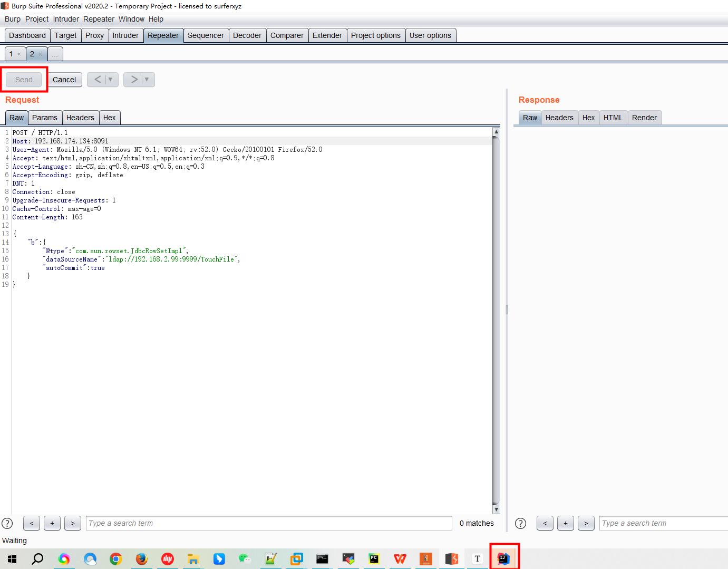Screen dimensions: 728x569
Task: Find previous match in request search
Action: click(32, 523)
